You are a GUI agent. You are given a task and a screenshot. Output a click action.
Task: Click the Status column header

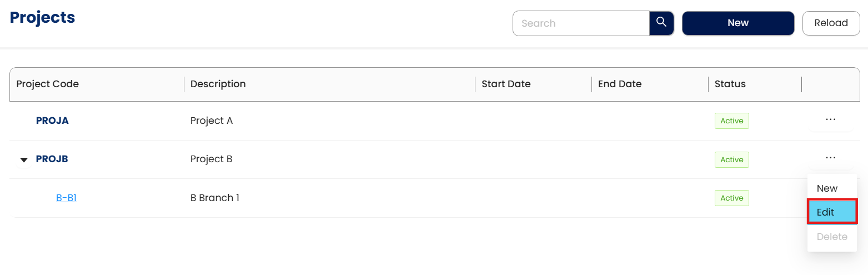(730, 84)
